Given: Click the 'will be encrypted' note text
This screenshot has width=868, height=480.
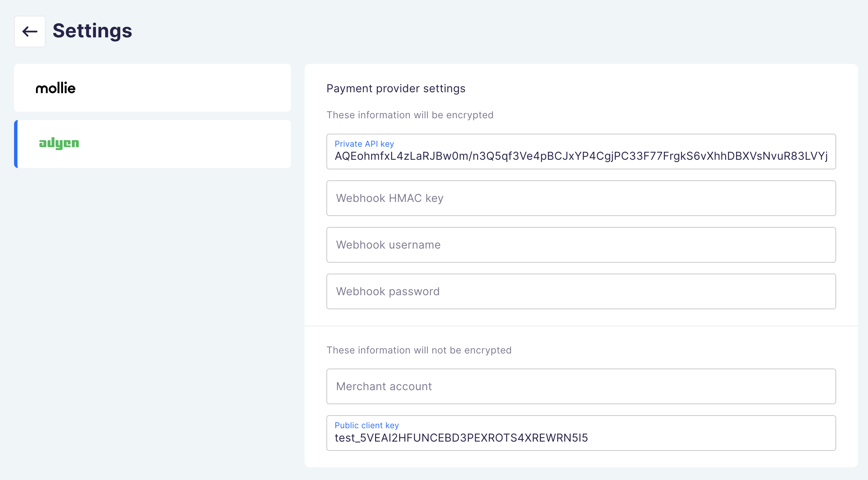Looking at the screenshot, I should 410,115.
